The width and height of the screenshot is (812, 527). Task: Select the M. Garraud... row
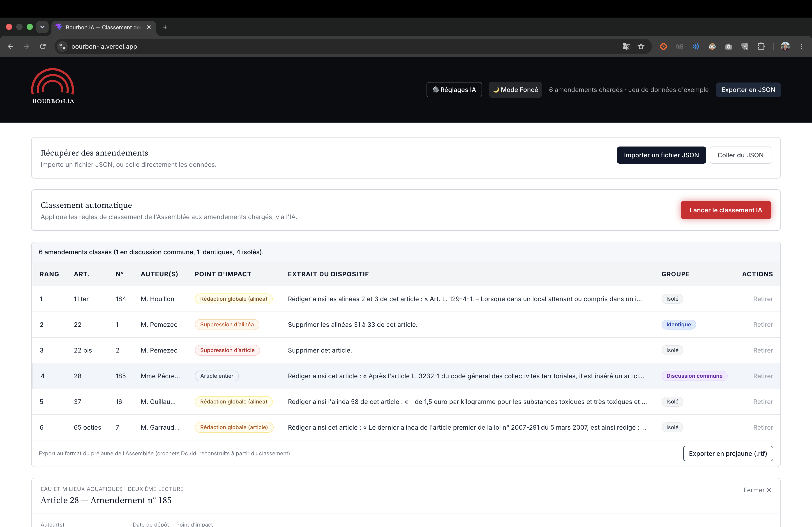[x=406, y=427]
